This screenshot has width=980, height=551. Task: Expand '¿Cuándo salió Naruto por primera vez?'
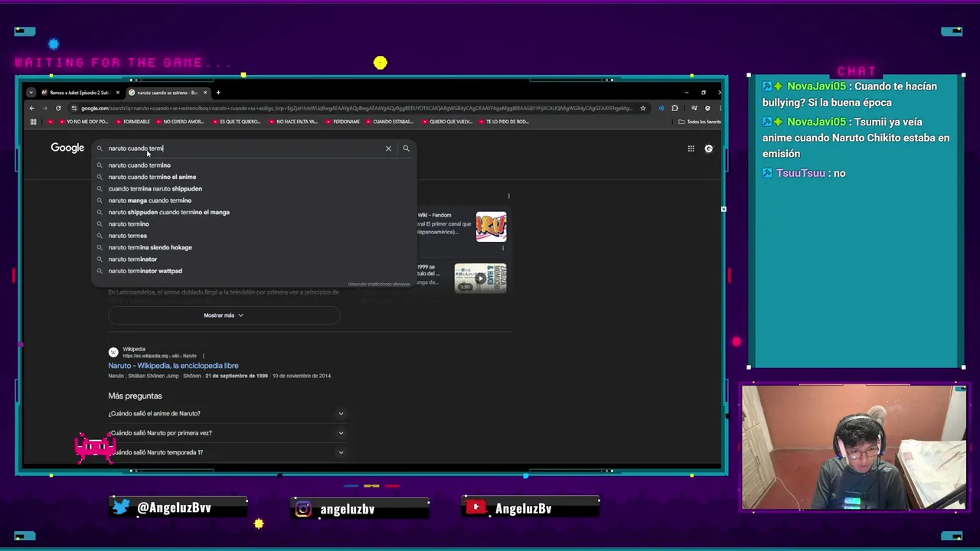click(x=226, y=433)
